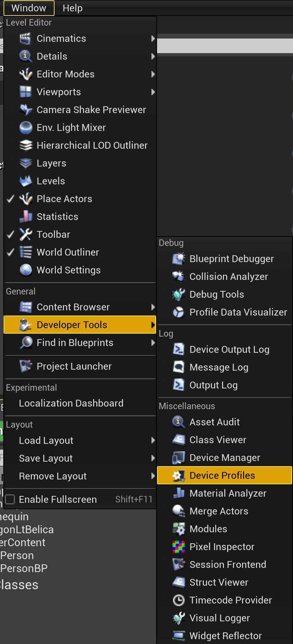This screenshot has width=293, height=644.
Task: Expand the Details submenu arrow
Action: click(153, 56)
